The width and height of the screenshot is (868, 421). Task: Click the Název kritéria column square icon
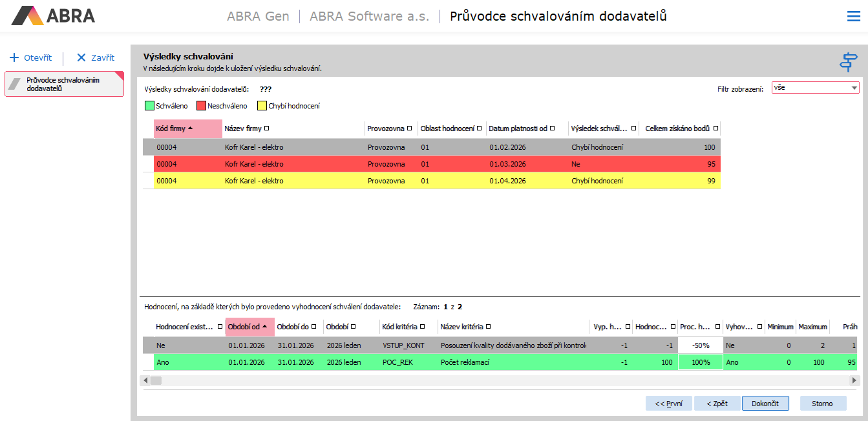point(488,327)
